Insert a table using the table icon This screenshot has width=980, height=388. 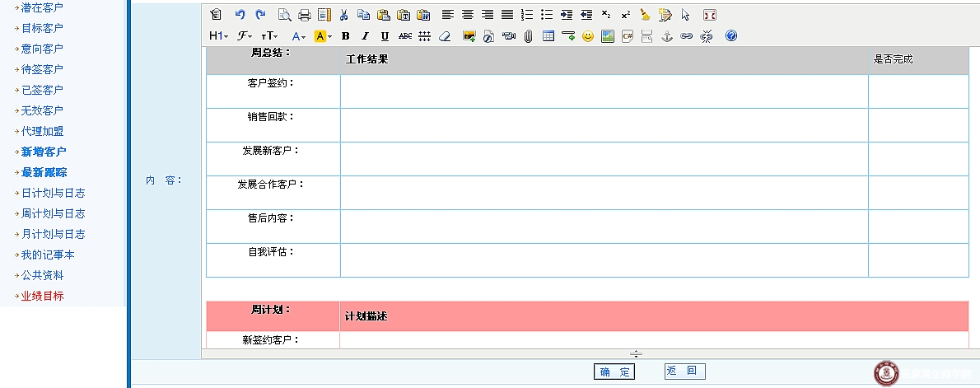[548, 36]
